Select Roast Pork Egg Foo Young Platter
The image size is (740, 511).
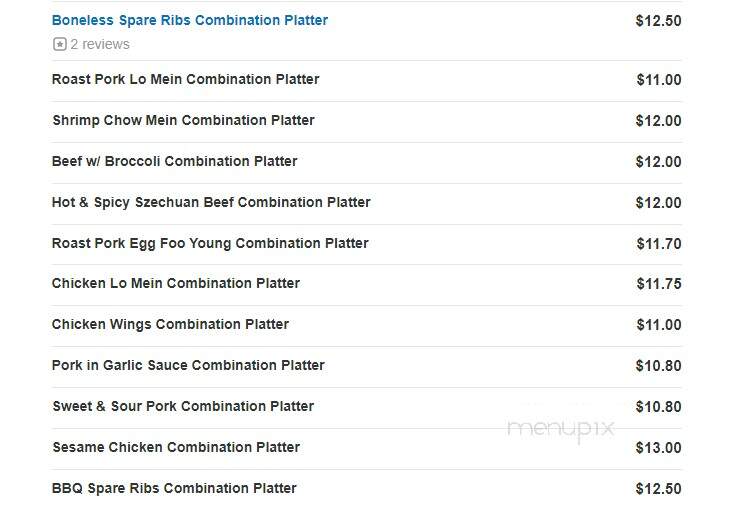[x=210, y=243]
